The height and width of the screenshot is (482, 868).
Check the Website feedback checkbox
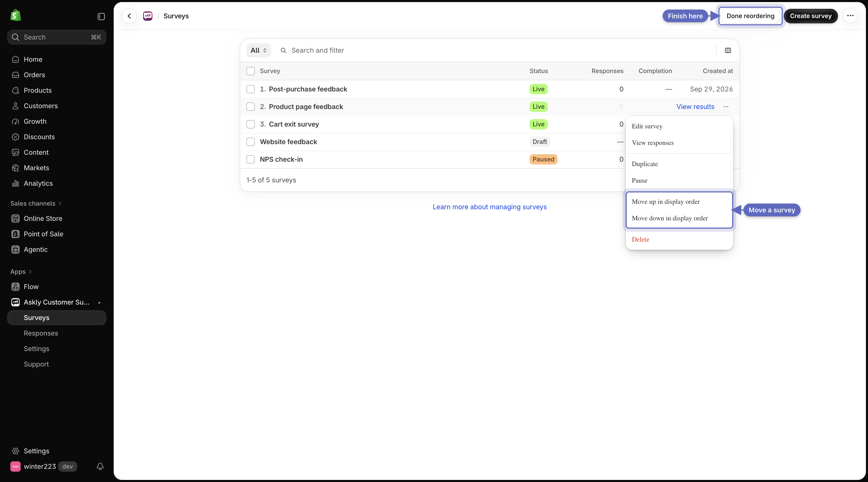(x=250, y=142)
